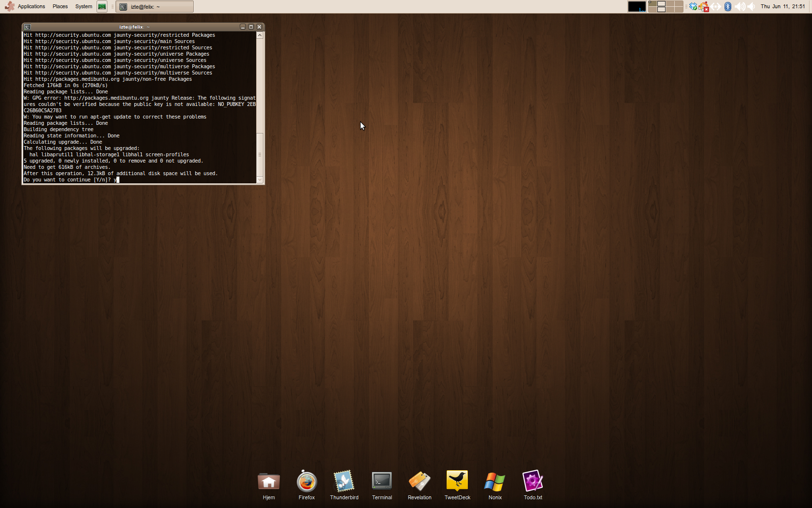Click the terminal scrollbar up arrow
This screenshot has width=812, height=508.
260,35
